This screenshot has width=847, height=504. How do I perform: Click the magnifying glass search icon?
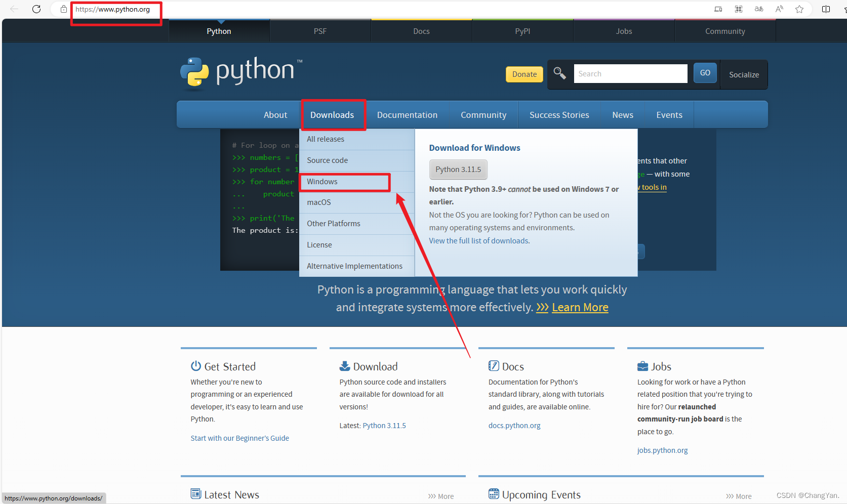click(x=559, y=73)
